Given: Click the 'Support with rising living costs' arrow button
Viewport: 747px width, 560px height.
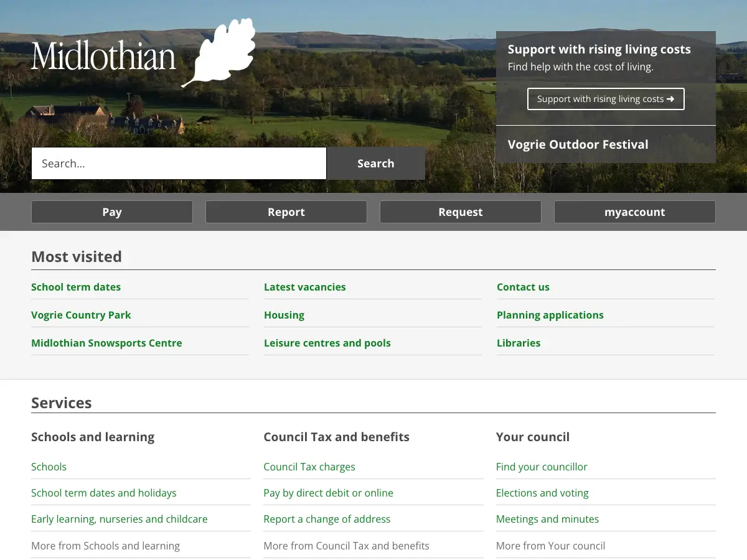Looking at the screenshot, I should (x=606, y=99).
